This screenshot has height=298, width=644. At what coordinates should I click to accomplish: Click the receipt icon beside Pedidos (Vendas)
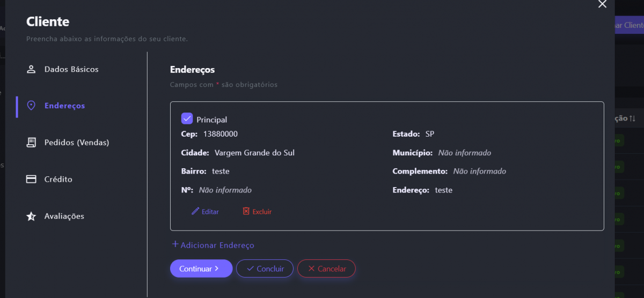point(31,143)
